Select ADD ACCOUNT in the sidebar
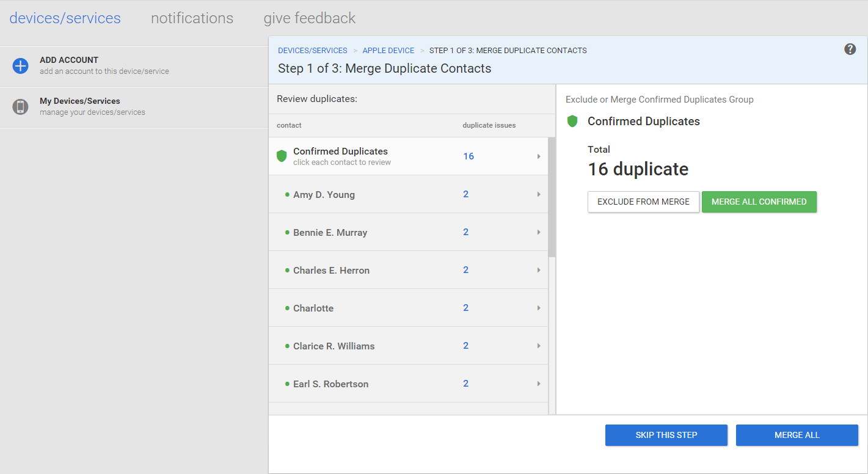 [134, 66]
